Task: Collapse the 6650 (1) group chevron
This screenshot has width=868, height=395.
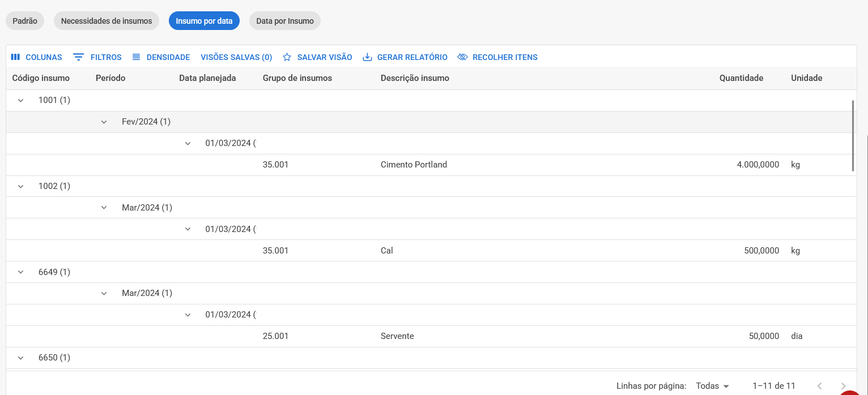Action: (21, 358)
